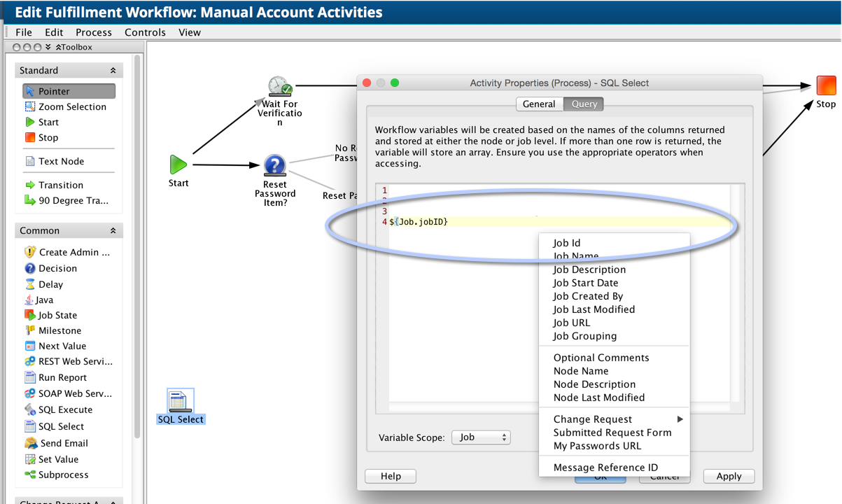Select the SQL Select node on canvas
Screen dimensions: 842x504
coord(181,402)
